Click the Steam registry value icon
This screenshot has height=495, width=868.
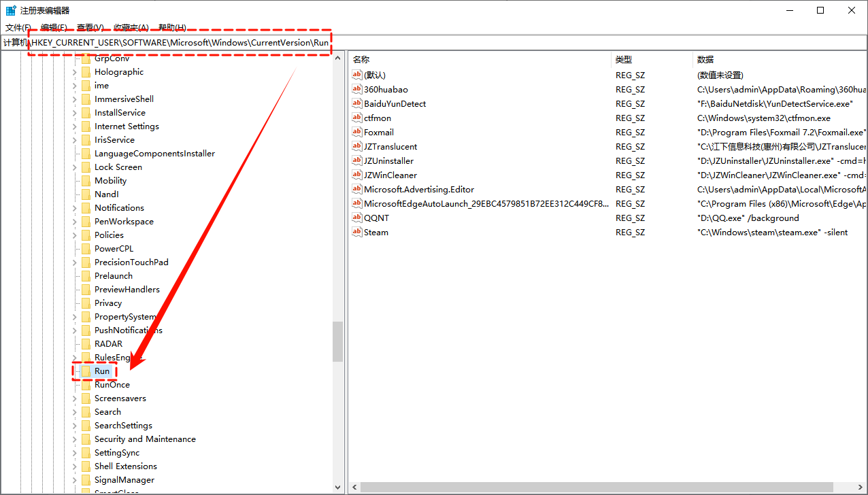[357, 232]
